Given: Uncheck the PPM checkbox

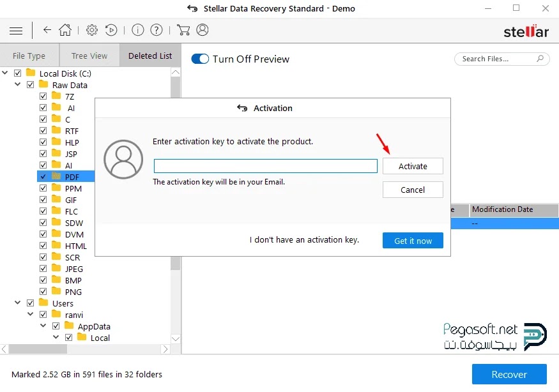Looking at the screenshot, I should (x=43, y=188).
